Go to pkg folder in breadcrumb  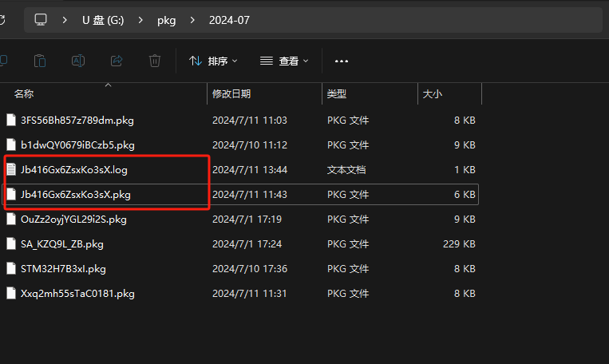[167, 20]
